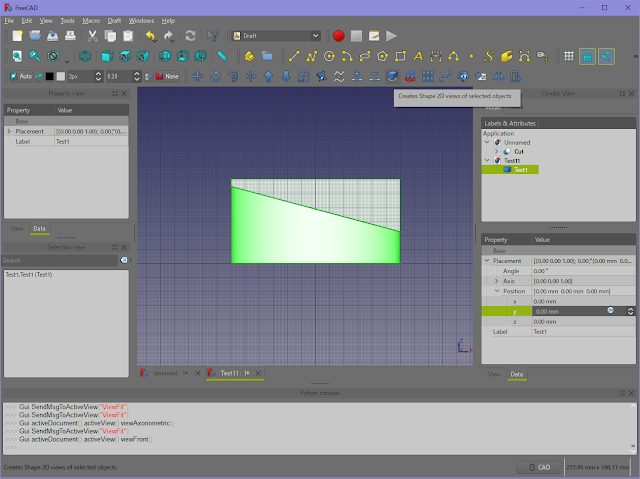Toggle the Draft grid display

pos(568,56)
